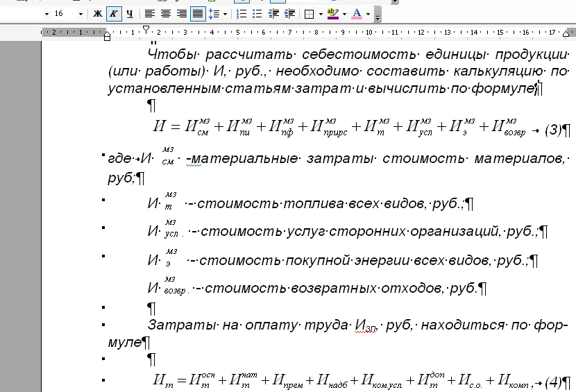Viewport: 576px width, 392px height.
Task: Toggle italic (К) formatting
Action: point(114,14)
